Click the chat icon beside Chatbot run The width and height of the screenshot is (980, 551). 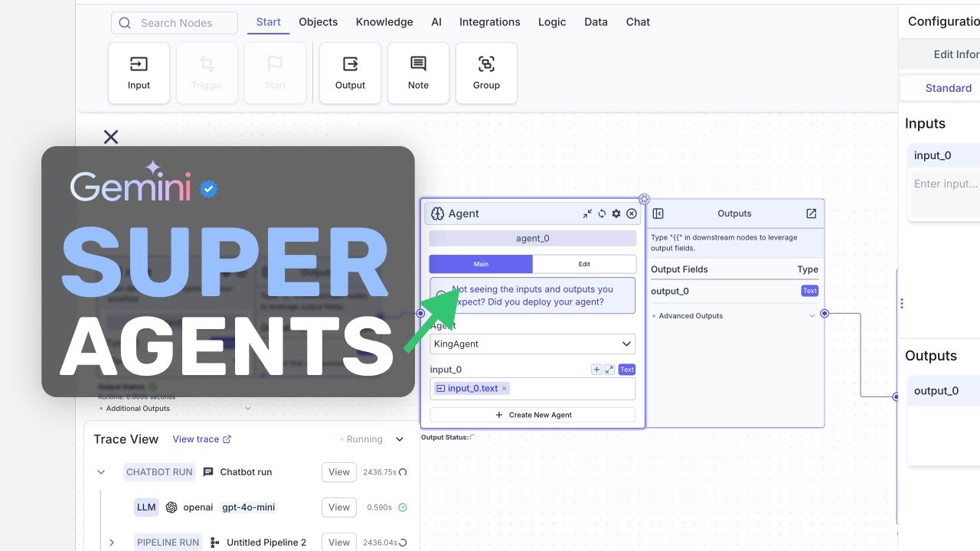[208, 472]
